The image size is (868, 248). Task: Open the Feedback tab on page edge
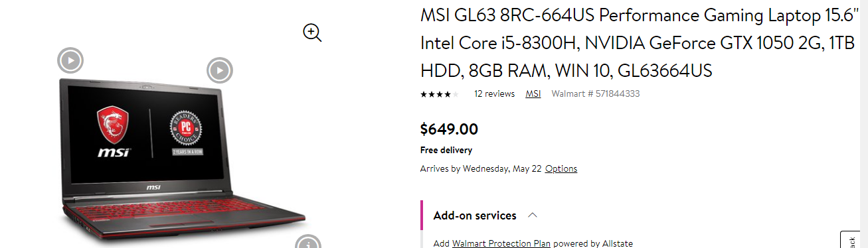click(853, 240)
